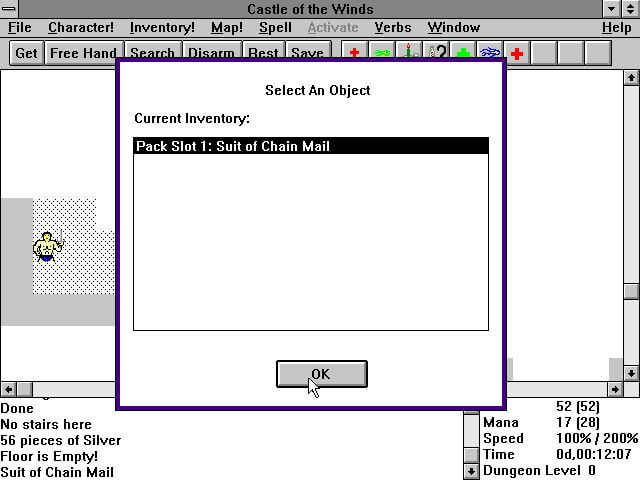Click the Free Hand toolbar button
This screenshot has height=480, width=640.
[x=83, y=53]
